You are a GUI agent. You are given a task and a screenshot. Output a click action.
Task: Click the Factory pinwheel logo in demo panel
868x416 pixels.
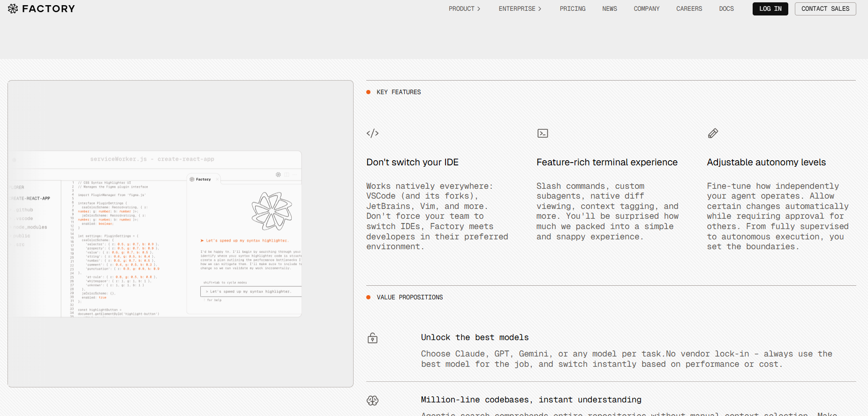point(272,211)
